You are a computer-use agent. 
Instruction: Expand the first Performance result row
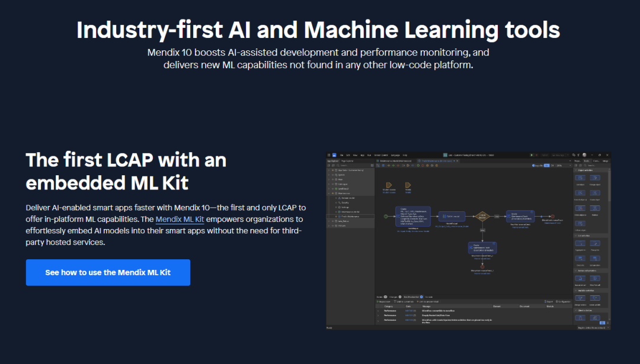click(379, 310)
